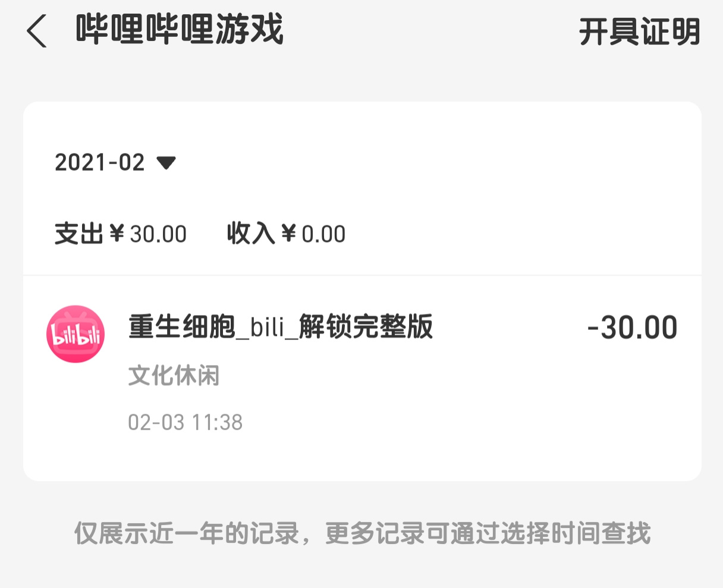Tap the pink bilibili logo icon
Screen dimensions: 723x588
pyautogui.click(x=76, y=334)
